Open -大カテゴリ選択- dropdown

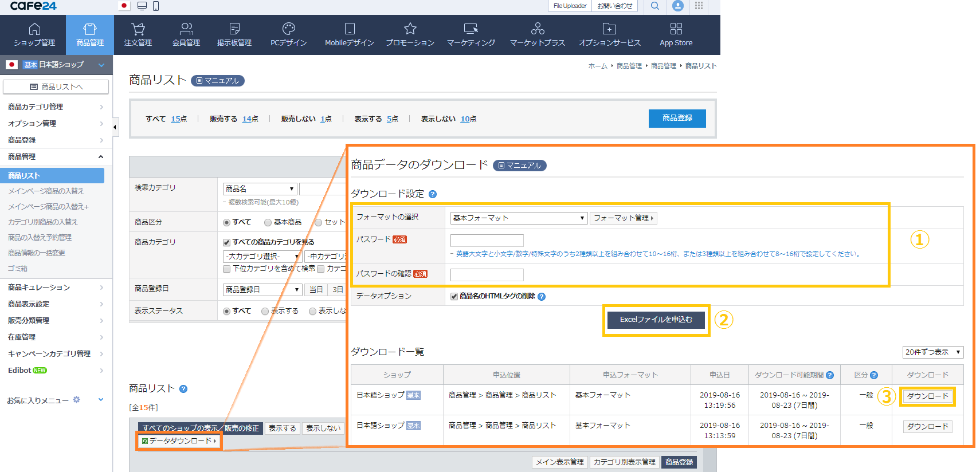262,257
